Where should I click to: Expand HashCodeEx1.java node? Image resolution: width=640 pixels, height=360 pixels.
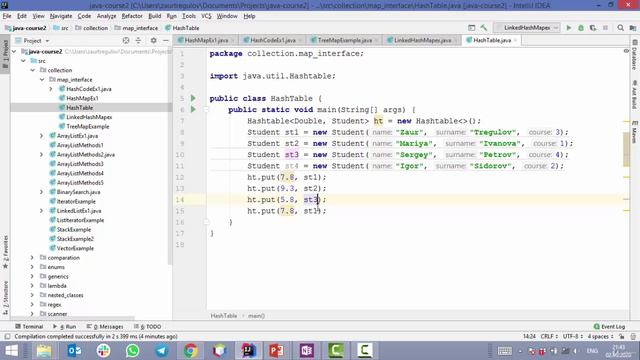(x=51, y=89)
